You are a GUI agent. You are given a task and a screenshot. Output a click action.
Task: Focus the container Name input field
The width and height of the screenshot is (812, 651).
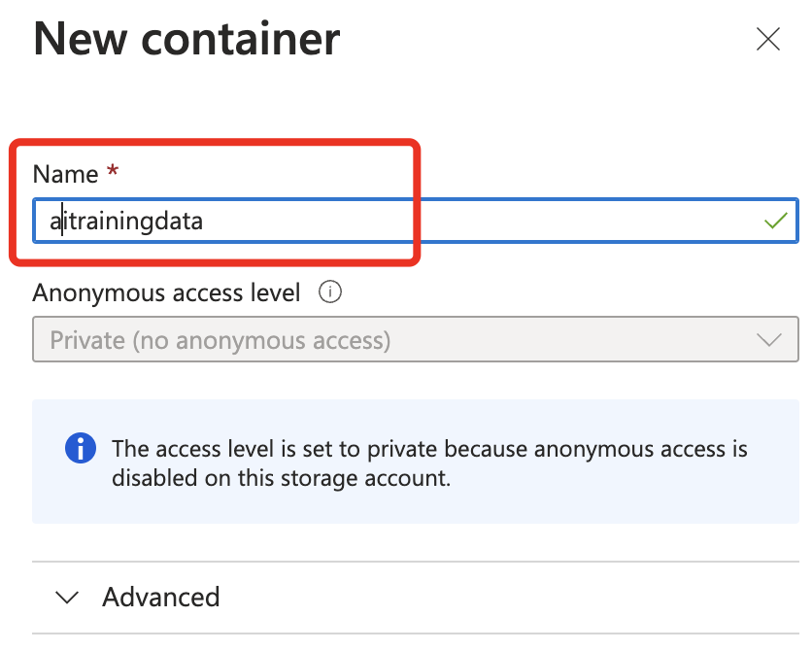point(416,221)
